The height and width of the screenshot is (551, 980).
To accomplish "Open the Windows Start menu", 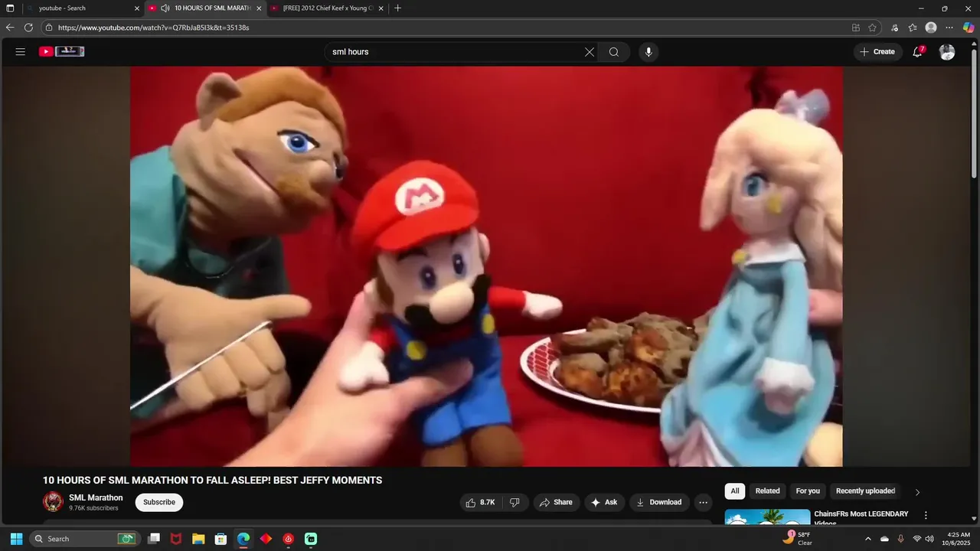I will 16,539.
